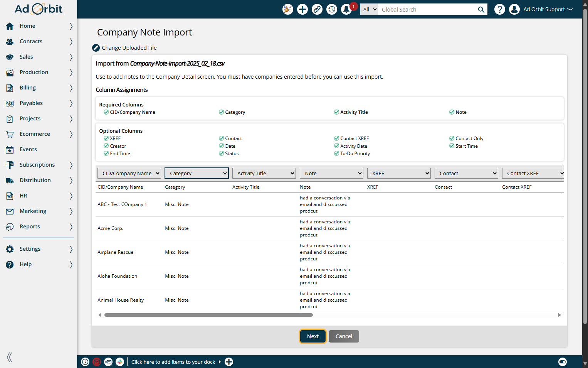Click the Home house icon in sidebar
Screen dimensions: 588x368
(10, 26)
